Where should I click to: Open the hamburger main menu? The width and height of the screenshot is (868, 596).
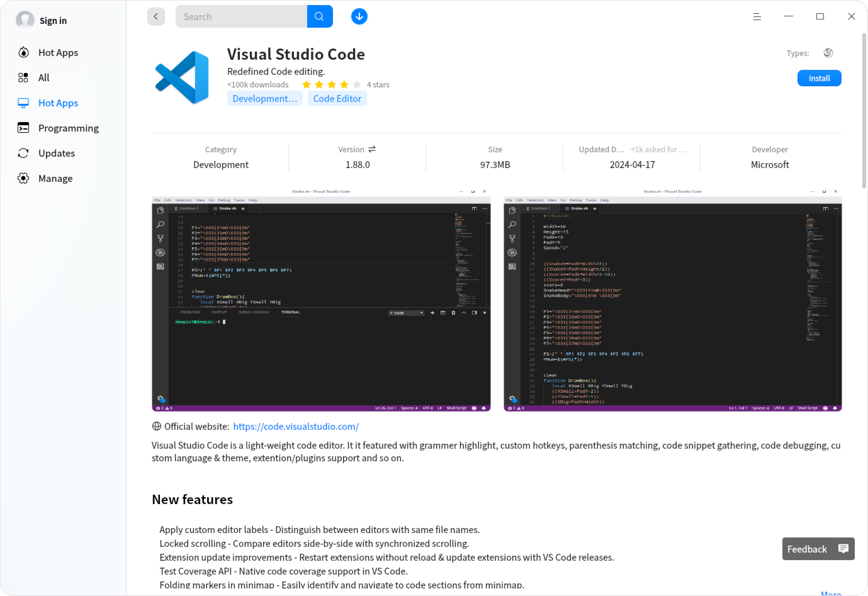tap(757, 16)
